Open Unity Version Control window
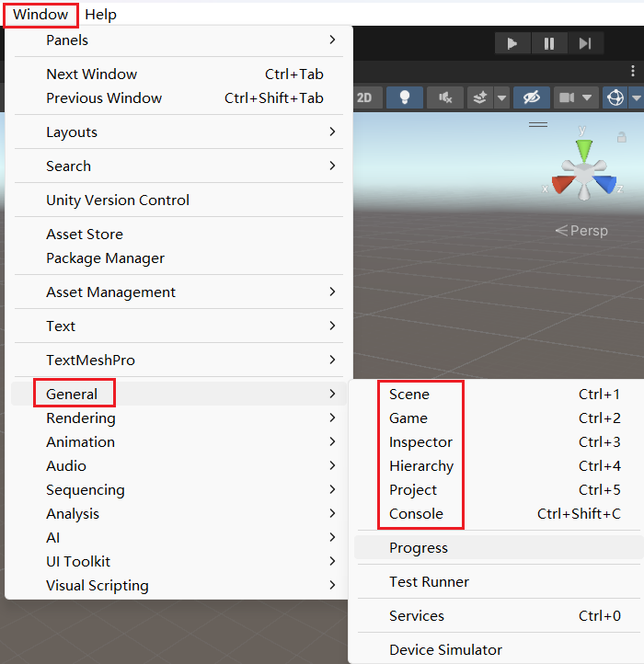Image resolution: width=644 pixels, height=664 pixels. pyautogui.click(x=178, y=200)
